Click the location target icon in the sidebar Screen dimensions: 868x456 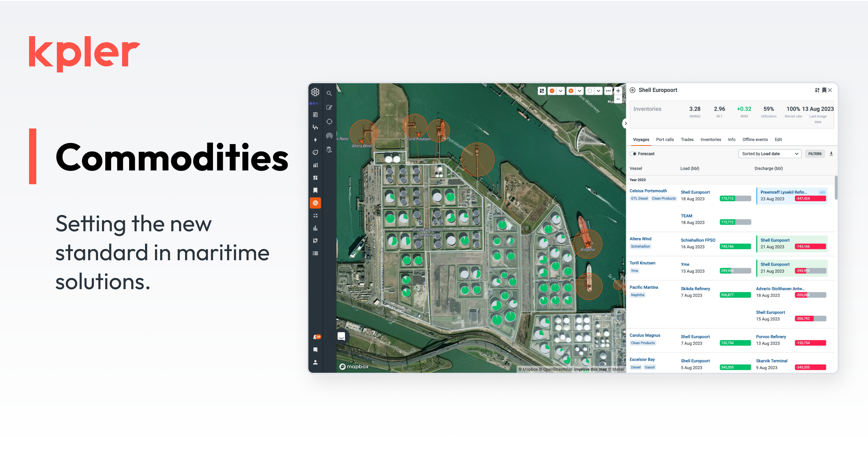(x=329, y=121)
